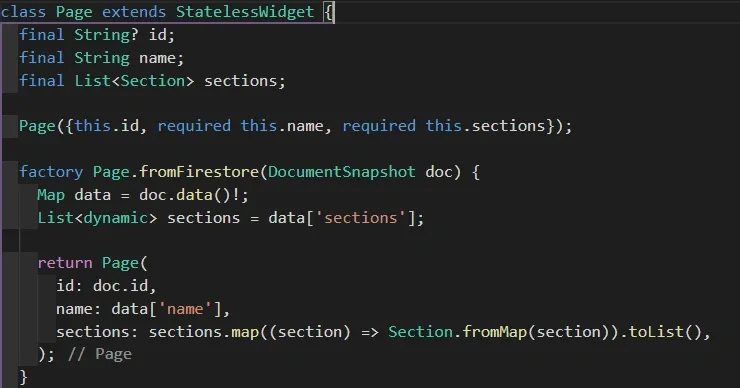Click the List<dynamic> type declaration

pyautogui.click(x=97, y=218)
